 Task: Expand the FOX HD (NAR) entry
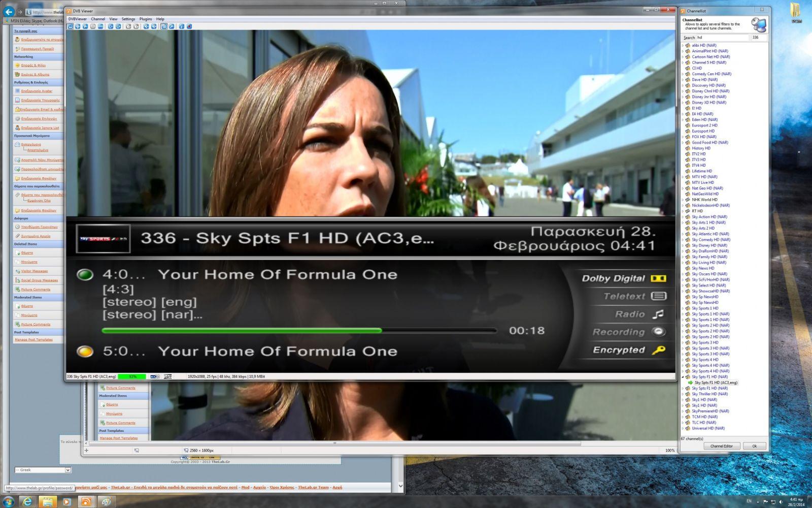683,137
